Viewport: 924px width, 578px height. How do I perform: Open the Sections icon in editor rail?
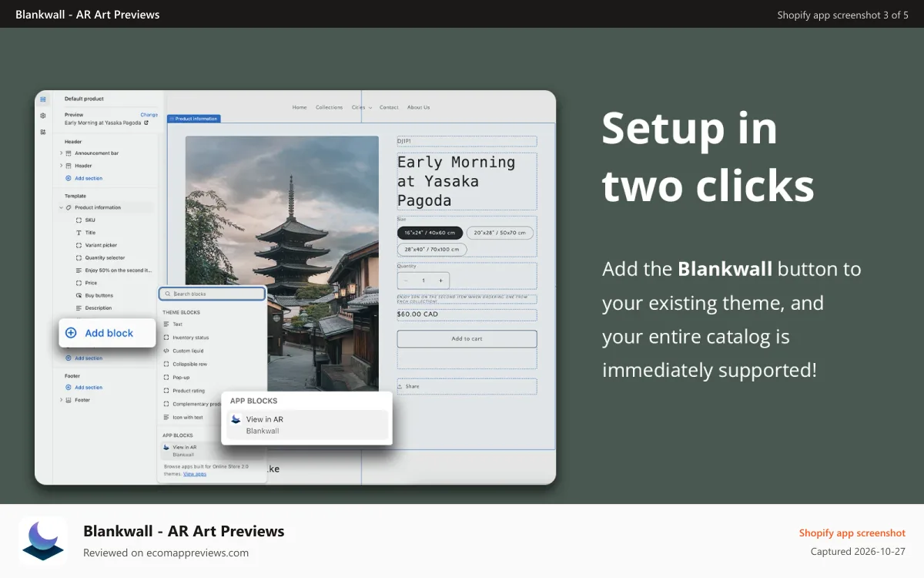43,99
